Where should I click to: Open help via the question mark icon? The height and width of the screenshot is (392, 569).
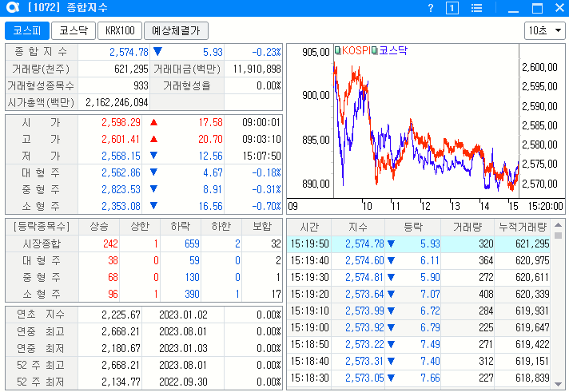click(431, 8)
